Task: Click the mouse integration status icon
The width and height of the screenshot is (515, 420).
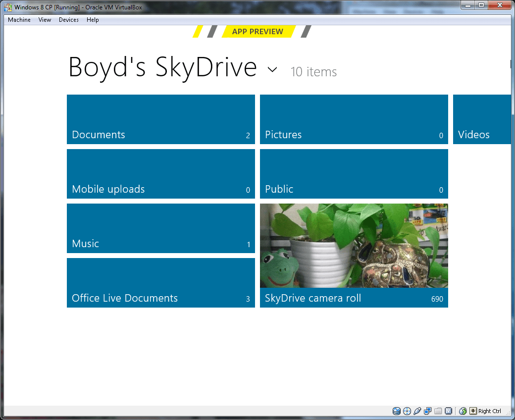Action: coord(463,411)
